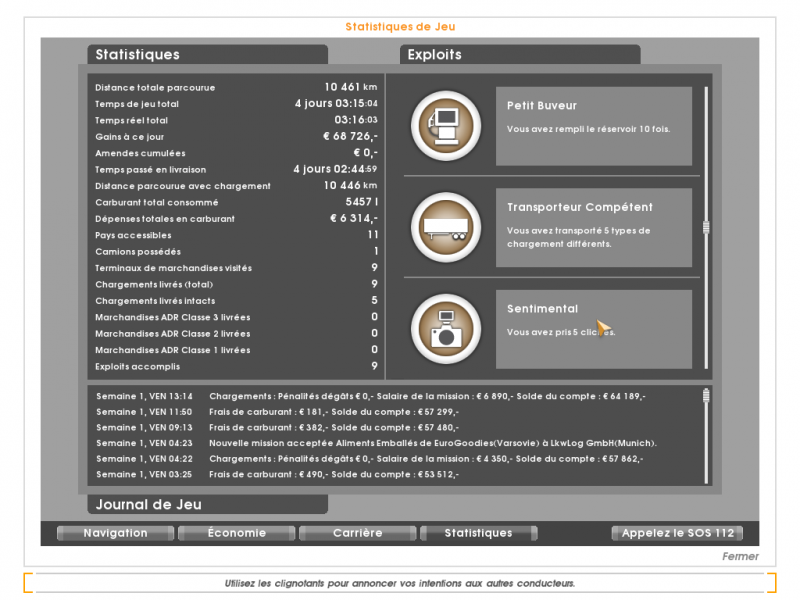Click the Temps réel total row
800x600 pixels.
click(236, 120)
